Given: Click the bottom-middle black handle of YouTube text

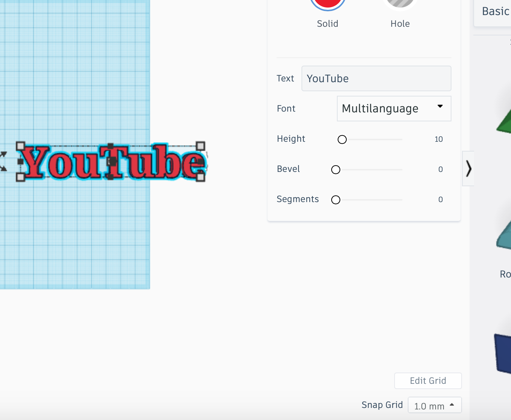Looking at the screenshot, I should [110, 176].
